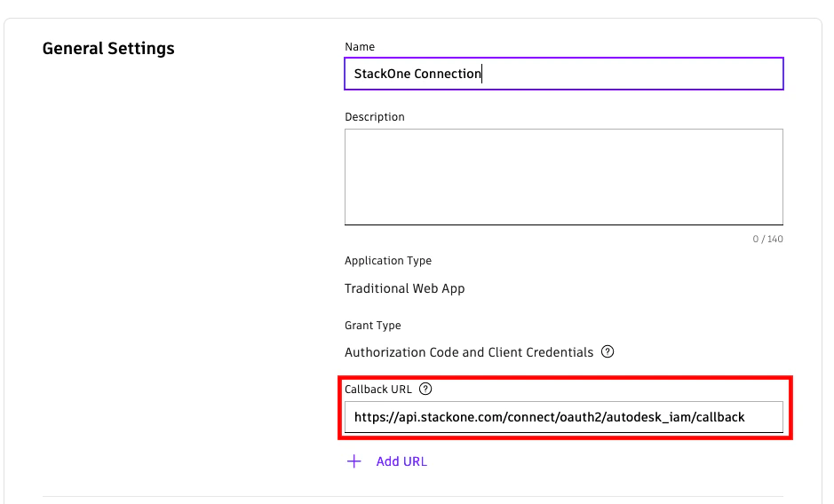Click inside the Description text area
The height and width of the screenshot is (504, 834).
coord(564,177)
